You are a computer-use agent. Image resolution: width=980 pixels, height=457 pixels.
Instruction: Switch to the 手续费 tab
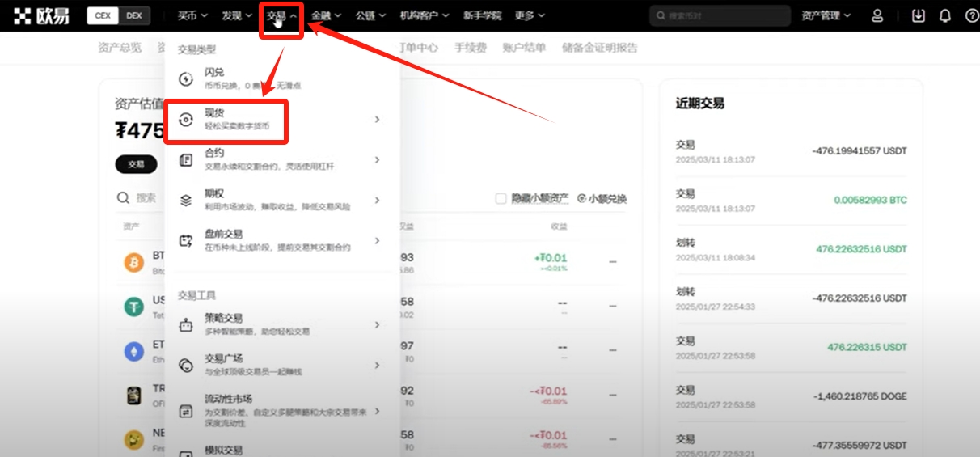pyautogui.click(x=470, y=48)
